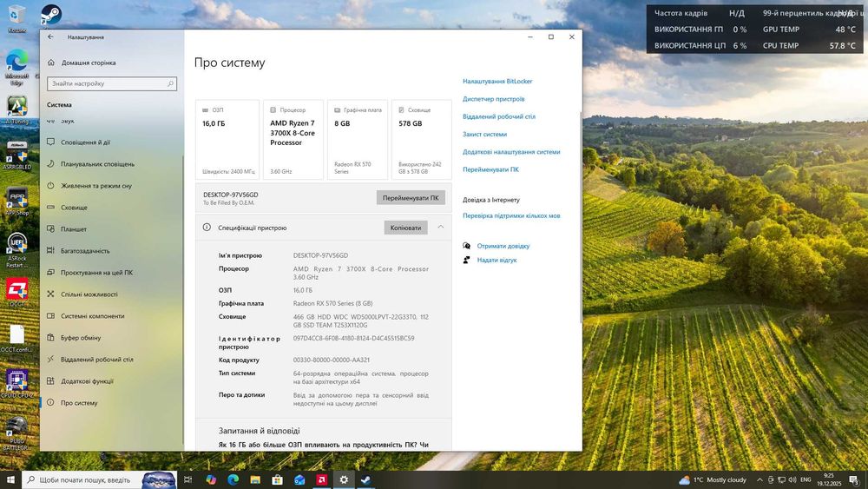Open the notification center icon
The width and height of the screenshot is (868, 489).
pyautogui.click(x=854, y=479)
